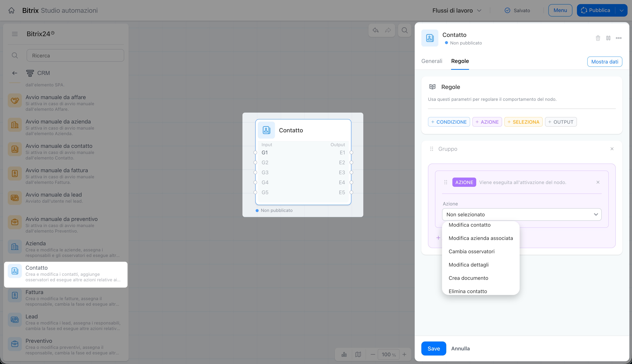Viewport: 632px width, 364px height.
Task: Open the Flussi di lavoro dropdown
Action: [x=457, y=11]
